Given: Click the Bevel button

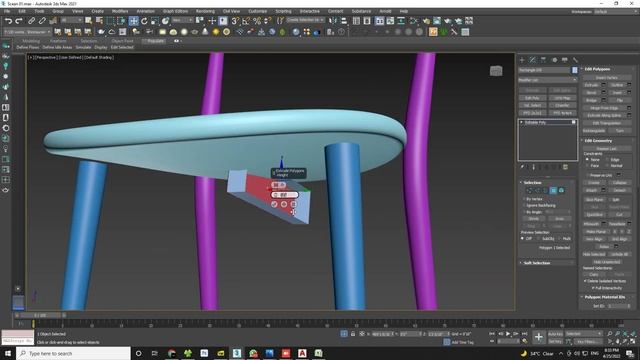Looking at the screenshot, I should pyautogui.click(x=591, y=93).
